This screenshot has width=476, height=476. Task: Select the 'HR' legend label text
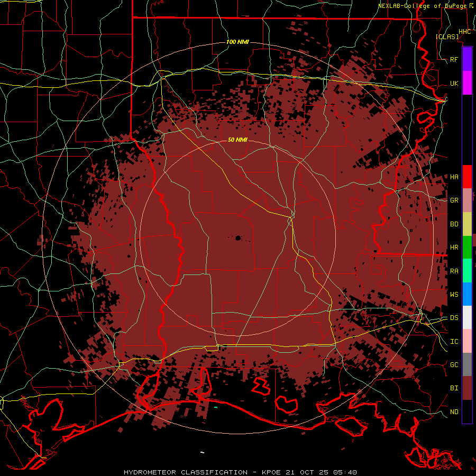click(x=454, y=248)
